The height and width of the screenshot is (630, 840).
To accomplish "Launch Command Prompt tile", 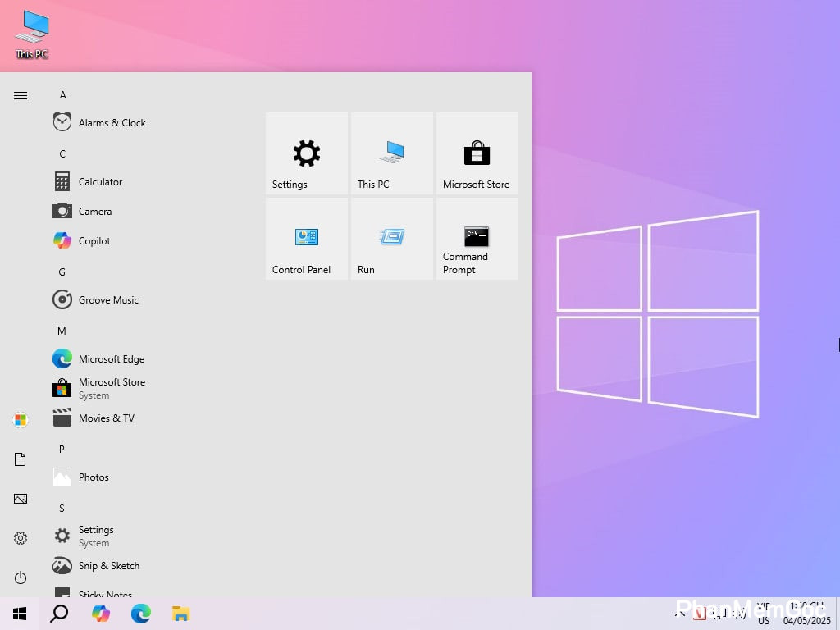I will (x=477, y=239).
